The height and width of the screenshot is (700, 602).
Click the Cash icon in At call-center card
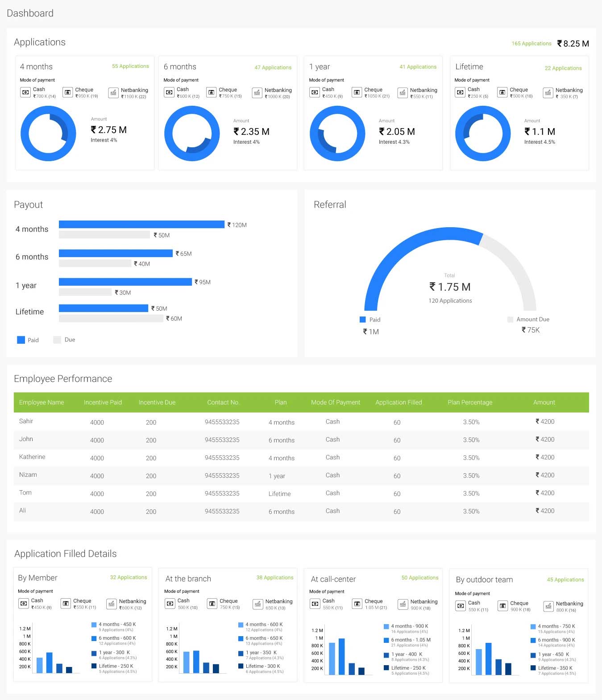click(x=315, y=604)
